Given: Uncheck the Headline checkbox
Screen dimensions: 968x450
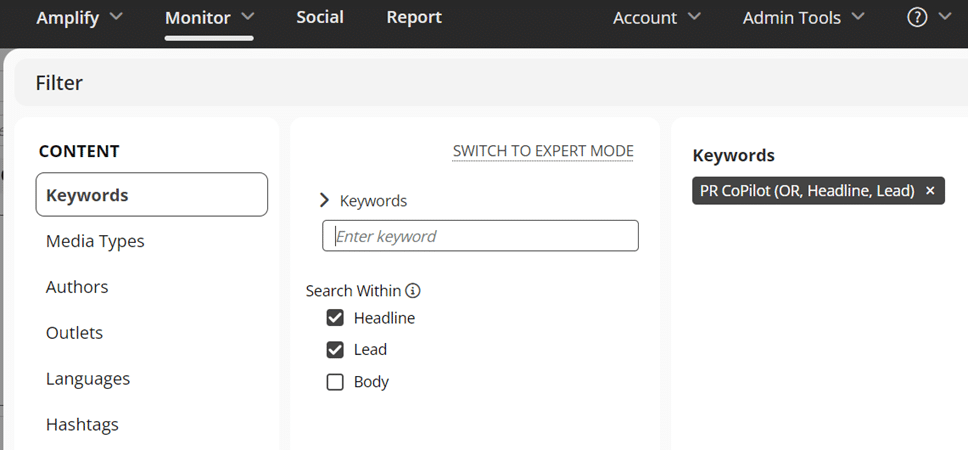Looking at the screenshot, I should [x=335, y=318].
